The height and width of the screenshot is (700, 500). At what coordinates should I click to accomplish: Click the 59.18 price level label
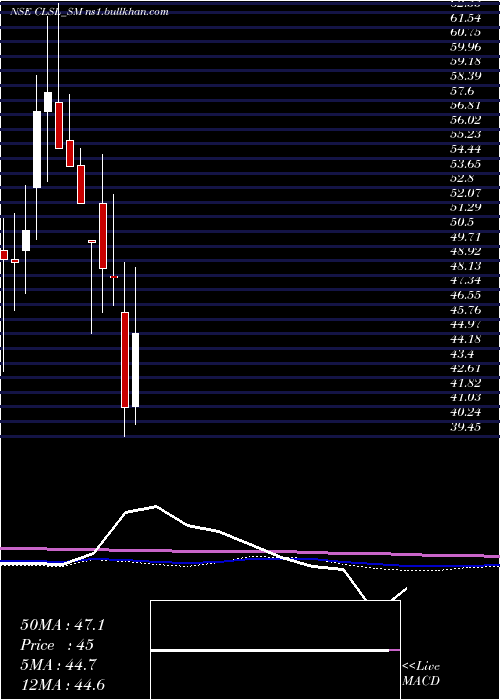pyautogui.click(x=466, y=62)
